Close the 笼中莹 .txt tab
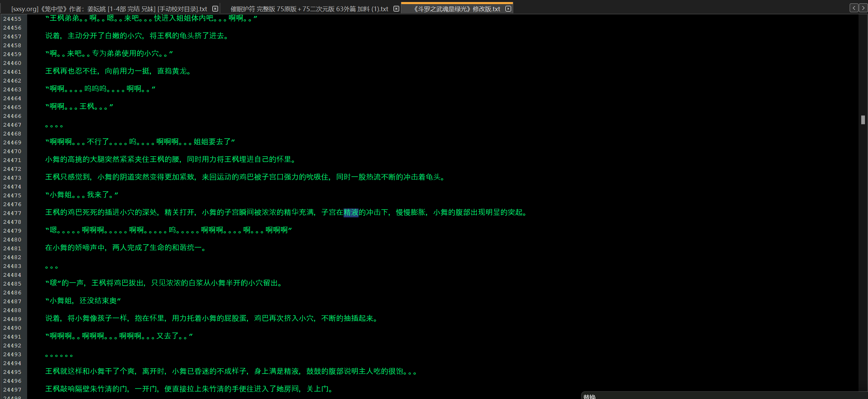The width and height of the screenshot is (868, 399). point(215,9)
